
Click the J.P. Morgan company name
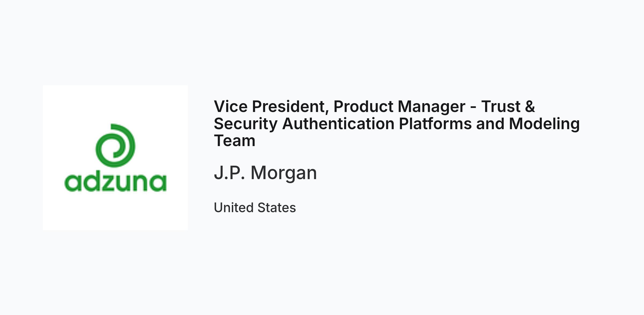(x=265, y=173)
